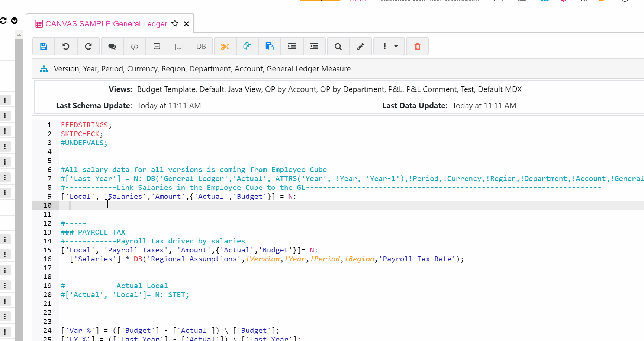Select the code view </> icon
Screen dimensions: 644x341
point(134,46)
